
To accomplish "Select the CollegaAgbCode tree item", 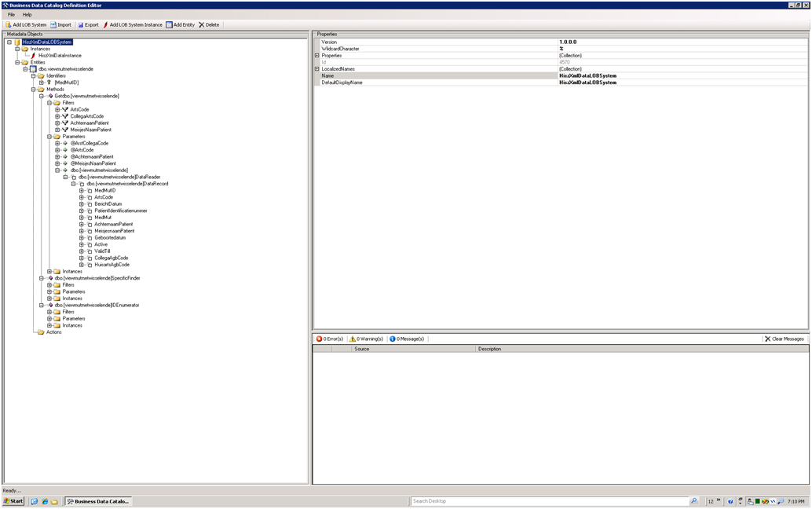I will point(112,258).
